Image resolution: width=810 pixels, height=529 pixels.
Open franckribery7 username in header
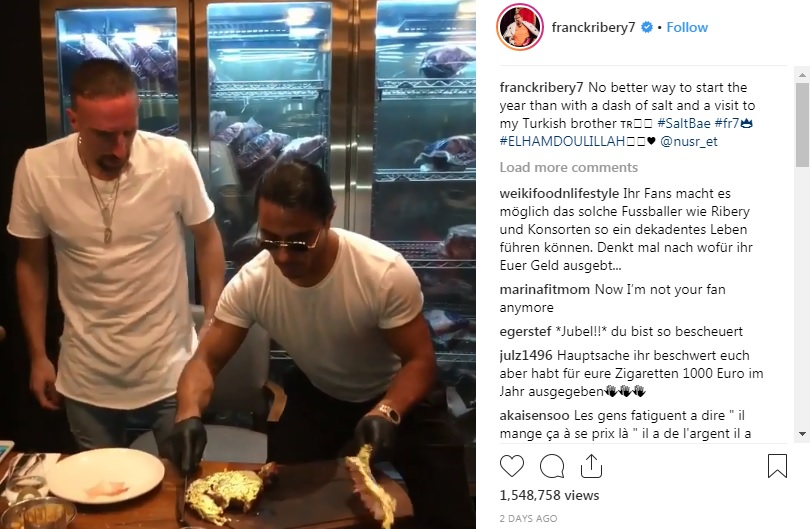pos(593,27)
